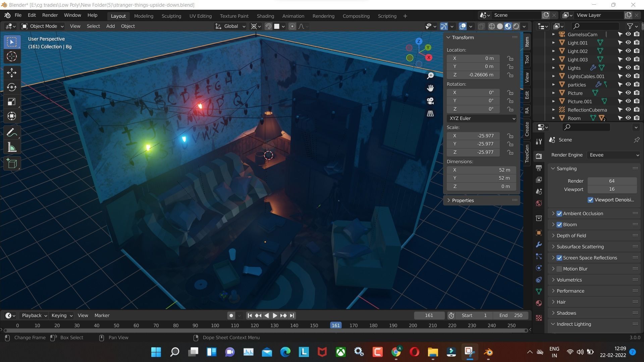Screen dimensions: 644x362
Task: Enable Motion Blur checkbox
Action: click(559, 269)
